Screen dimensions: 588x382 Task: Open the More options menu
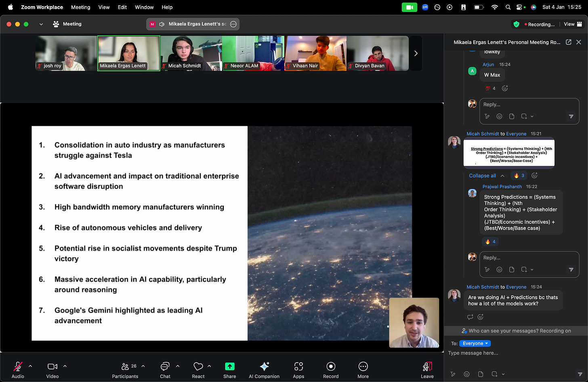point(363,370)
